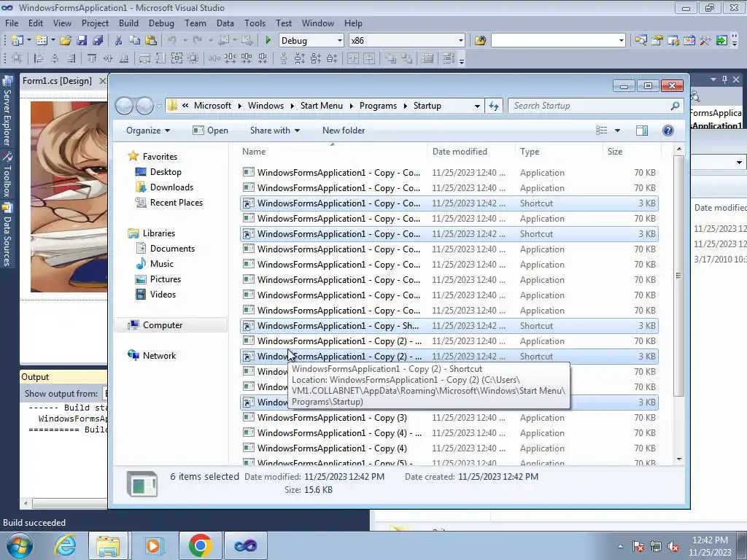Click the New folder button
This screenshot has height=560, width=747.
click(344, 131)
